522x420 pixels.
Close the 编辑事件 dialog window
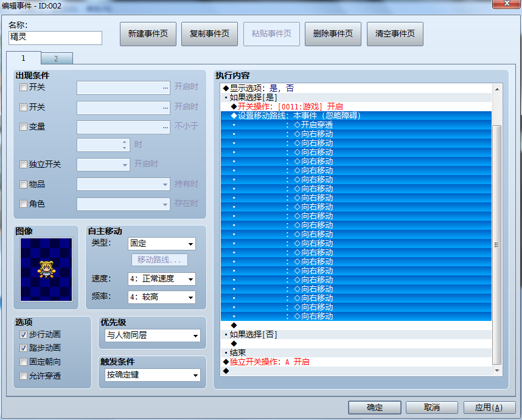tap(507, 4)
